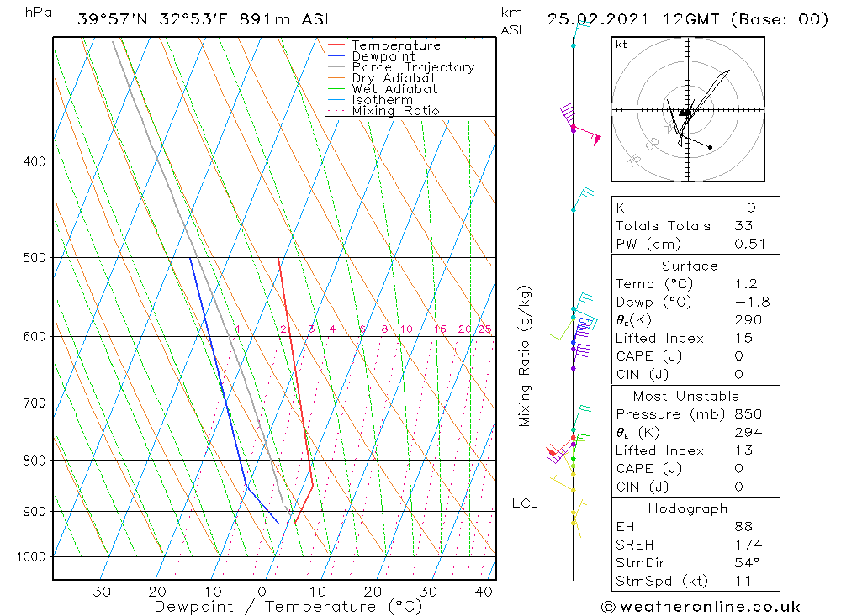Click the 'Dewpoint / Temperature (°C)' axis title
Viewport: 841px width, 616px height.
click(x=288, y=607)
